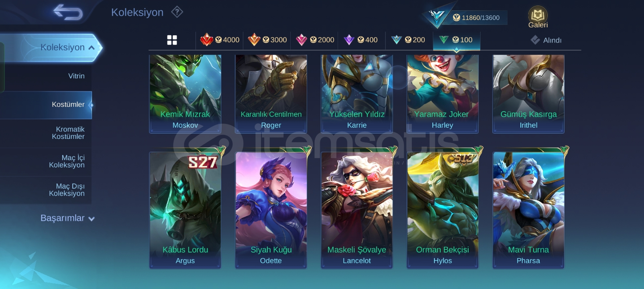Select the all-skins grid view icon
This screenshot has width=644, height=289.
[172, 40]
